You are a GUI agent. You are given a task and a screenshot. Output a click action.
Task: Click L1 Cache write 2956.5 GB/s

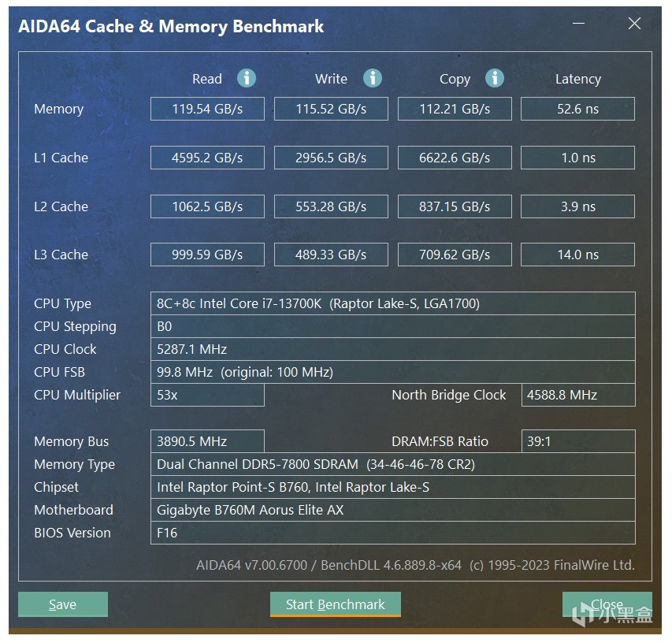[x=331, y=158]
